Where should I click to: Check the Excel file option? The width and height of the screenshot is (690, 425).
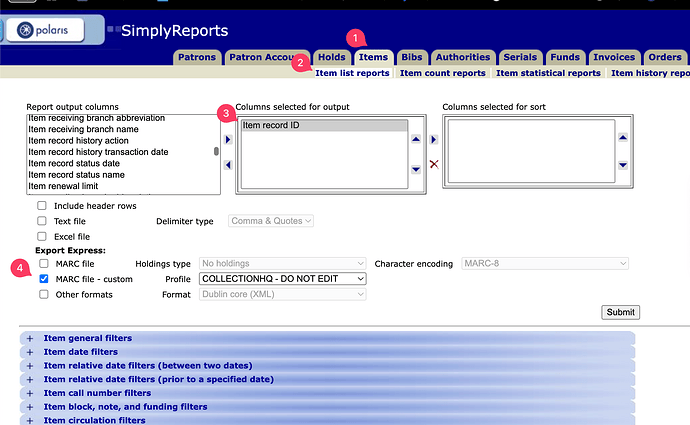point(42,236)
